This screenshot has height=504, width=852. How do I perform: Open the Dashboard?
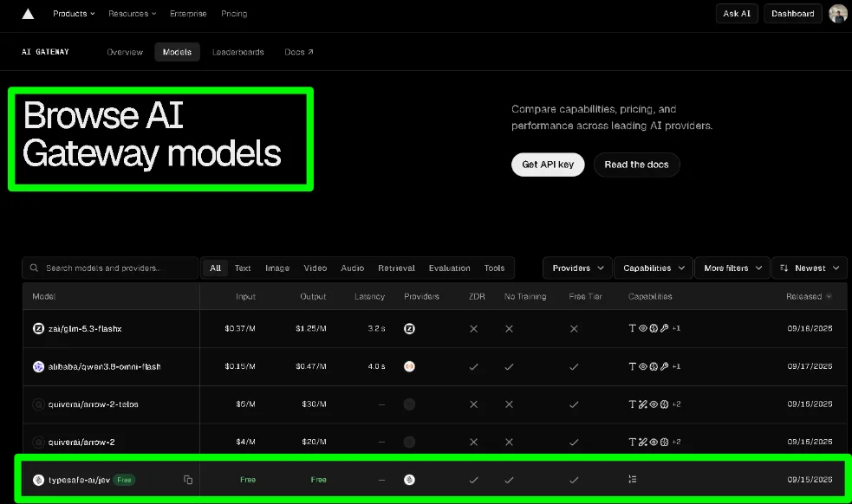(793, 14)
